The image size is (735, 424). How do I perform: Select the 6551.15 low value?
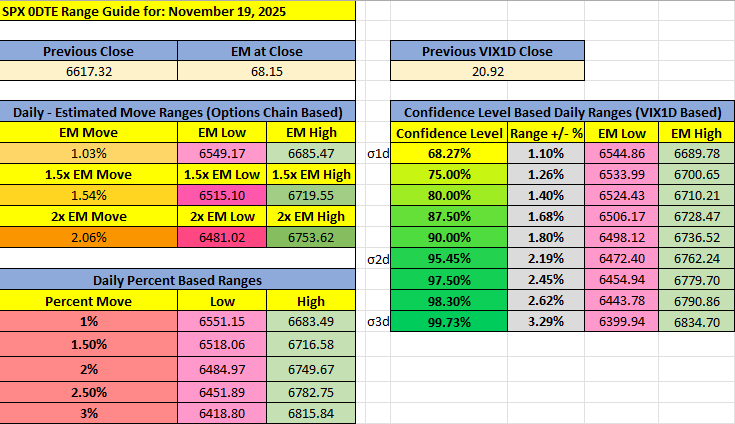pos(222,321)
